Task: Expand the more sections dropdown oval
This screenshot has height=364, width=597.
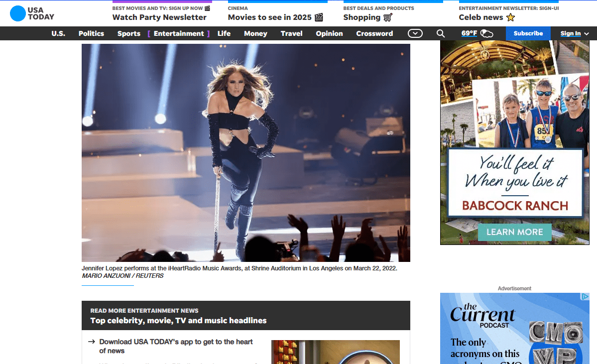Action: click(415, 33)
